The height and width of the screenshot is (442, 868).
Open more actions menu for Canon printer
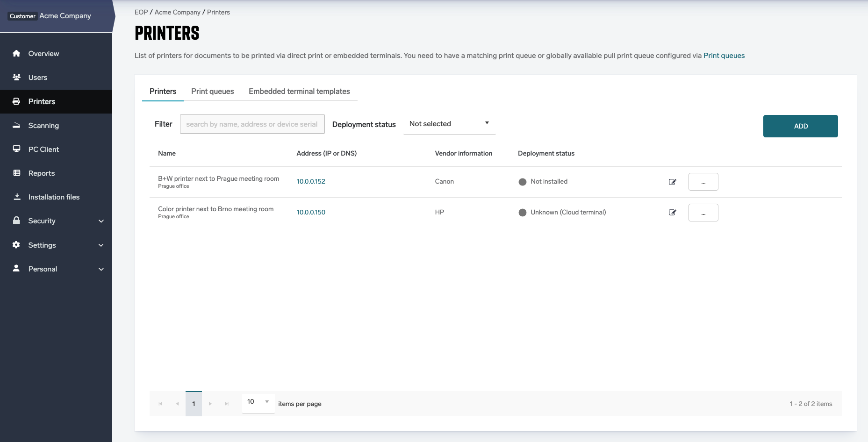(x=703, y=182)
